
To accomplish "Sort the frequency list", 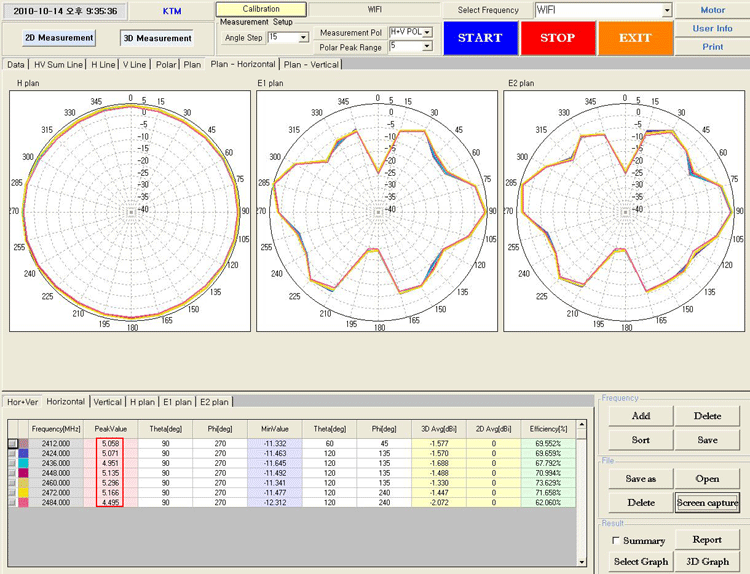I will click(641, 440).
